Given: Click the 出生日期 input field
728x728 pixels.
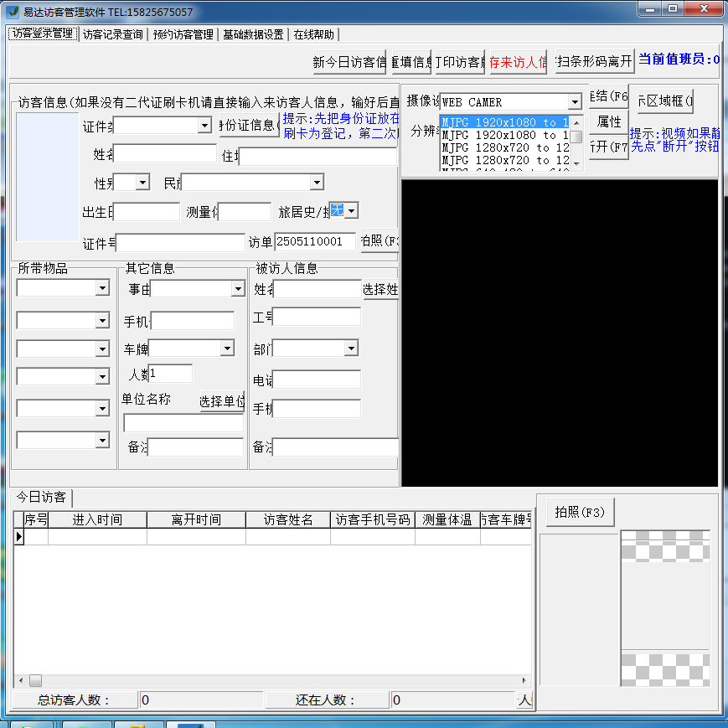Looking at the screenshot, I should click(147, 212).
